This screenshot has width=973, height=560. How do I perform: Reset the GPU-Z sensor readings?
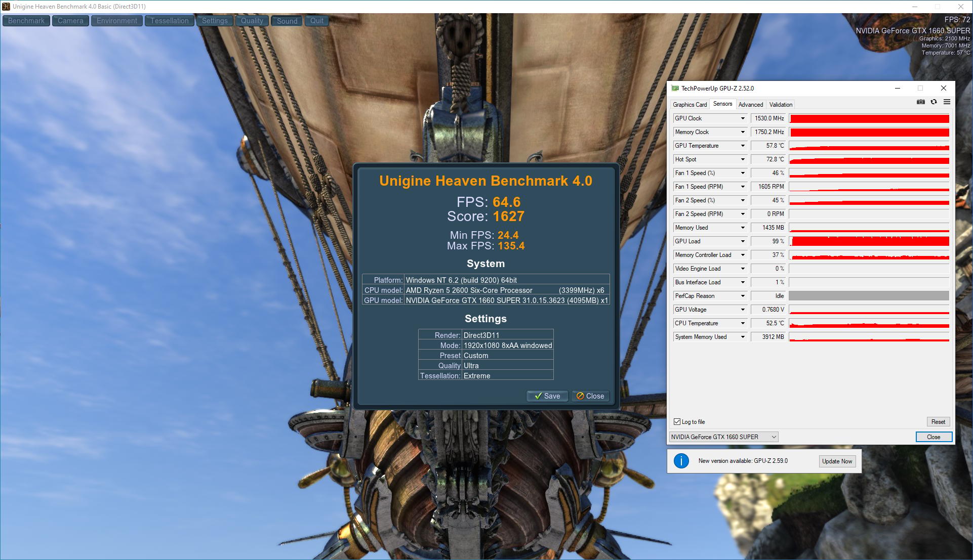[x=938, y=422]
